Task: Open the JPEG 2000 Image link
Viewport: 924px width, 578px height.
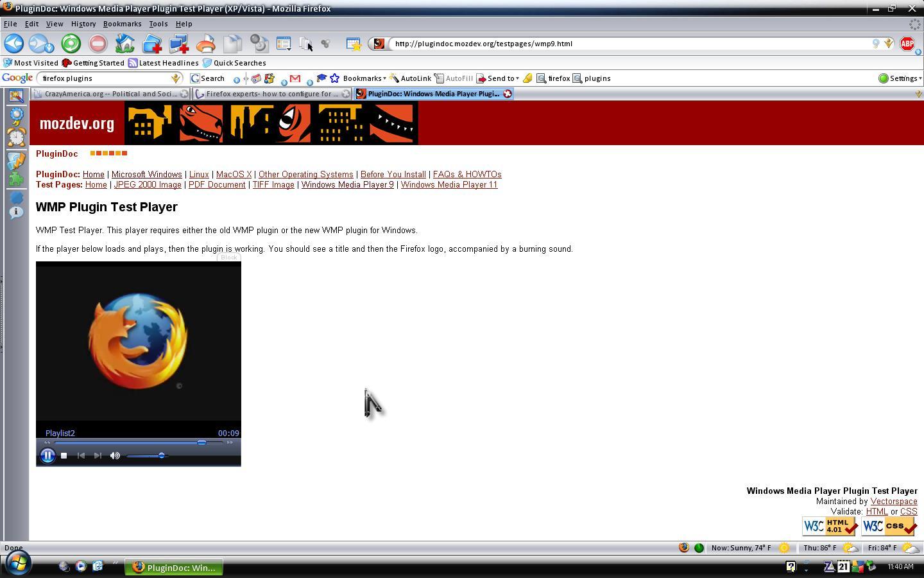Action: [x=148, y=184]
